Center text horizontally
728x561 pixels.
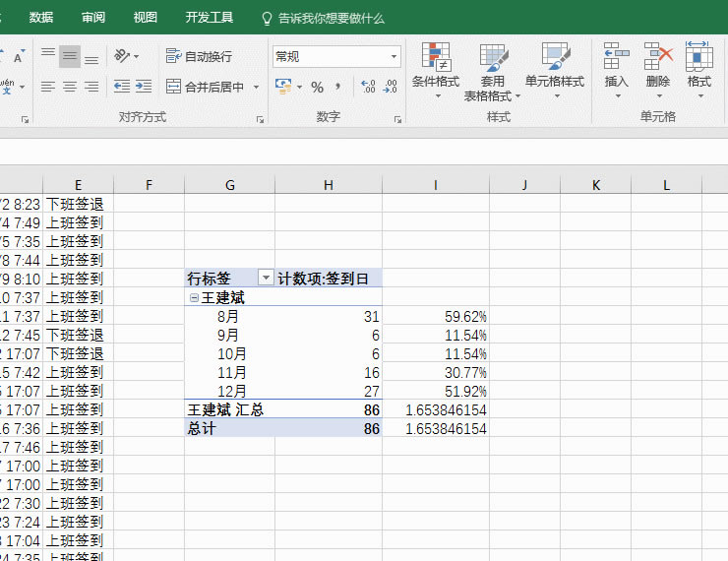(70, 87)
